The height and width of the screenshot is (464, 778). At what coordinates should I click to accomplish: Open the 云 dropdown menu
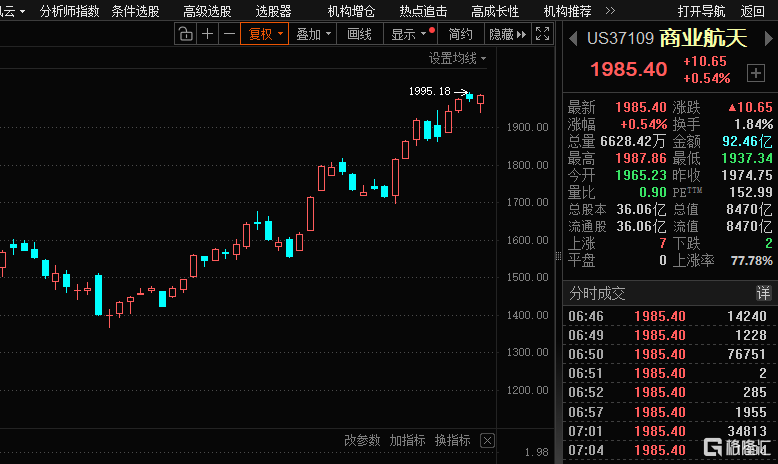pyautogui.click(x=12, y=11)
